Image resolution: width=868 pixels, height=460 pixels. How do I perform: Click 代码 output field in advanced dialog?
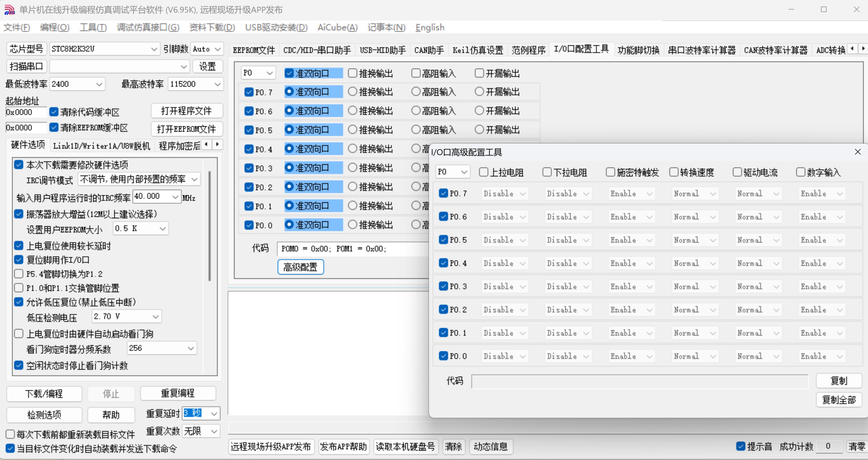(639, 381)
